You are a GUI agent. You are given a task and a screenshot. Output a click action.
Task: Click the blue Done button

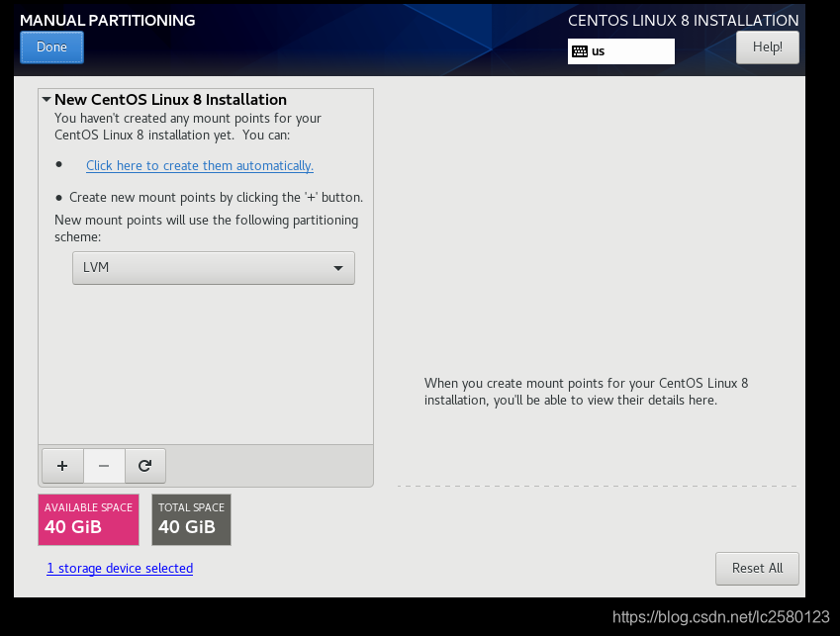(52, 47)
